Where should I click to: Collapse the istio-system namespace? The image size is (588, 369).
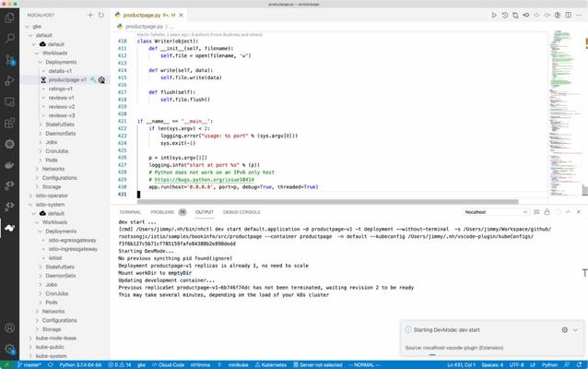click(x=30, y=205)
